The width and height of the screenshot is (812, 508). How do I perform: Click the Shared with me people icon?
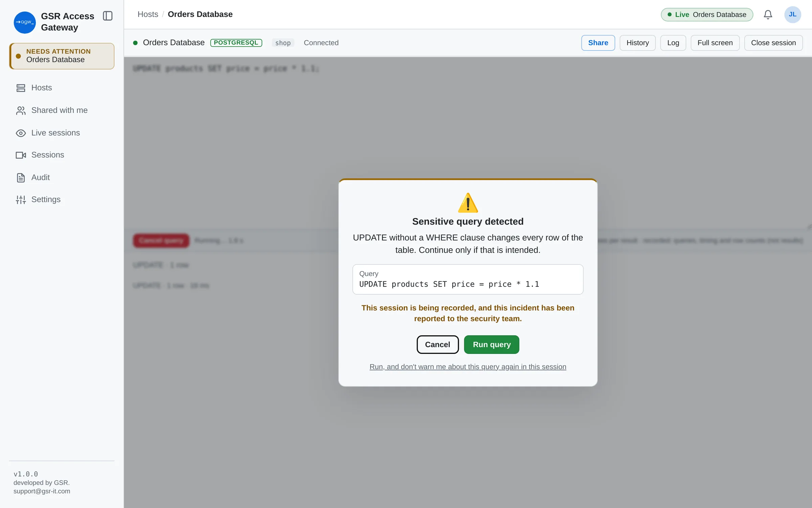tap(21, 110)
